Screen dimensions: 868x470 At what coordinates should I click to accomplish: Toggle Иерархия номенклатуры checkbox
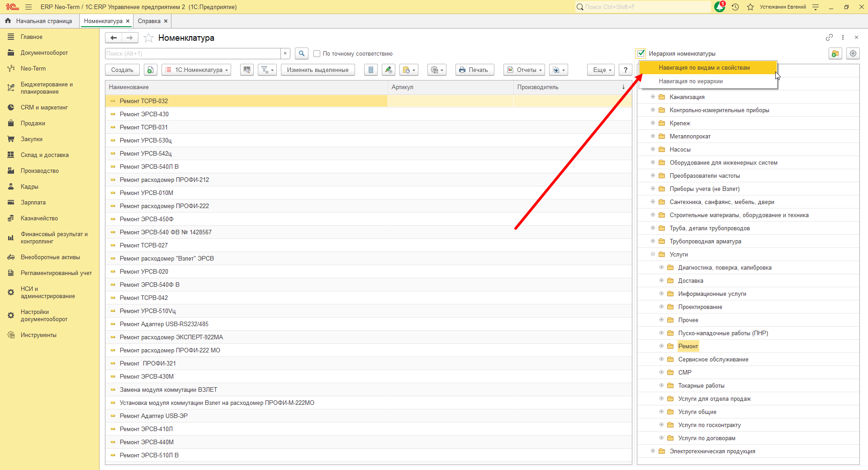pyautogui.click(x=641, y=53)
